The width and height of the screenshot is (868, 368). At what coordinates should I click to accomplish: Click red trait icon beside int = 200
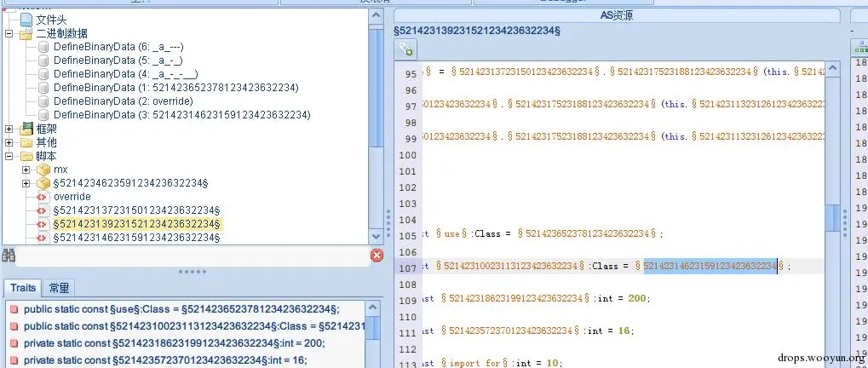pos(14,343)
